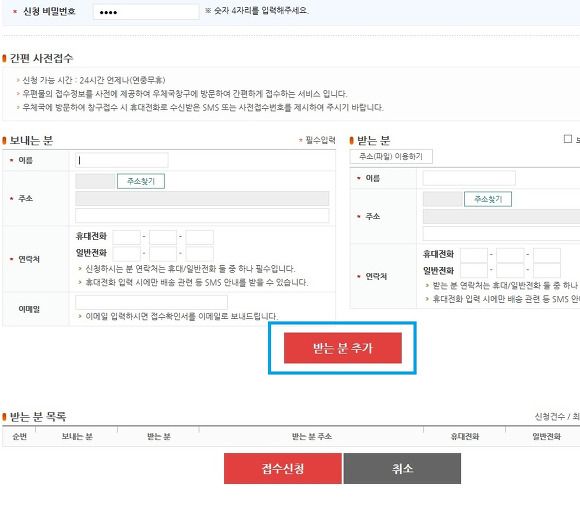The height and width of the screenshot is (505, 580).
Task: Focus the sender 이름 input field
Action: click(x=122, y=160)
